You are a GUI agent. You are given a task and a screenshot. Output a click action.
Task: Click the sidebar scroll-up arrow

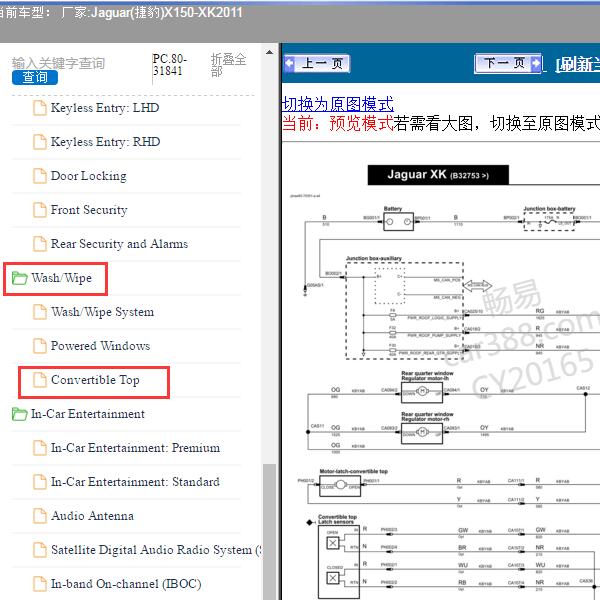click(x=269, y=52)
